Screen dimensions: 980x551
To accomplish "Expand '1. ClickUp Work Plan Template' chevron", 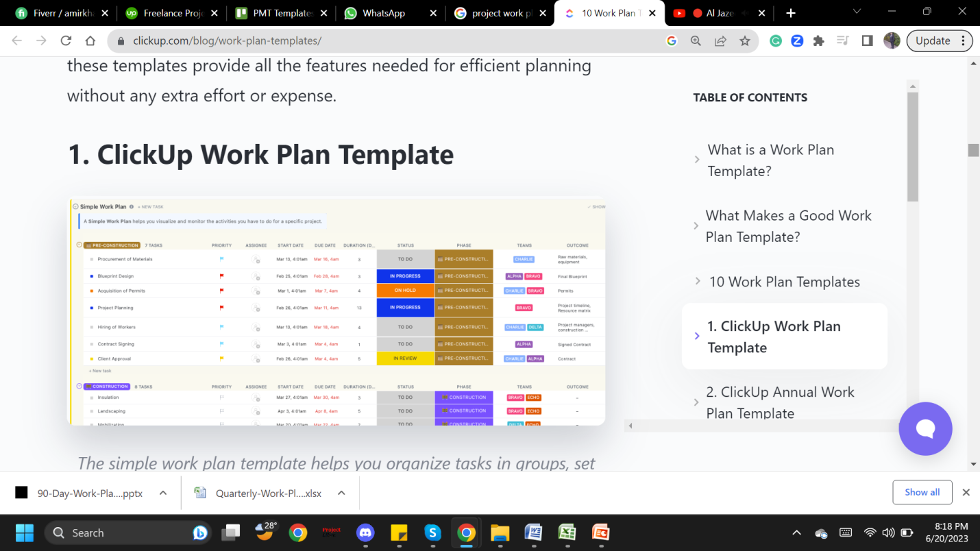I will tap(697, 336).
